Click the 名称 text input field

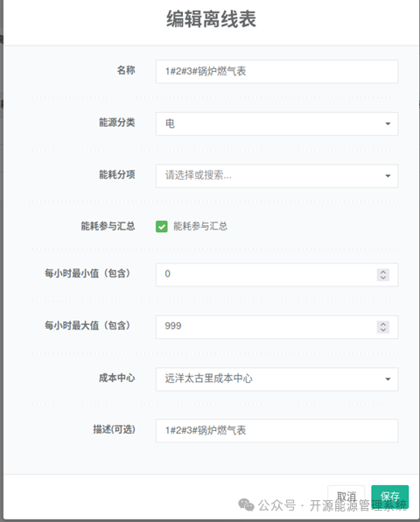[276, 72]
